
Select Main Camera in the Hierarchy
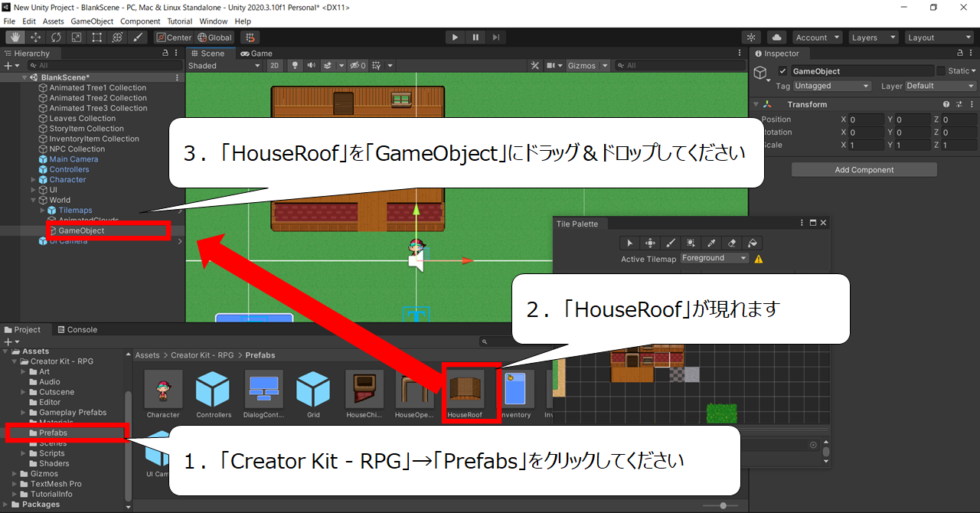pos(73,159)
